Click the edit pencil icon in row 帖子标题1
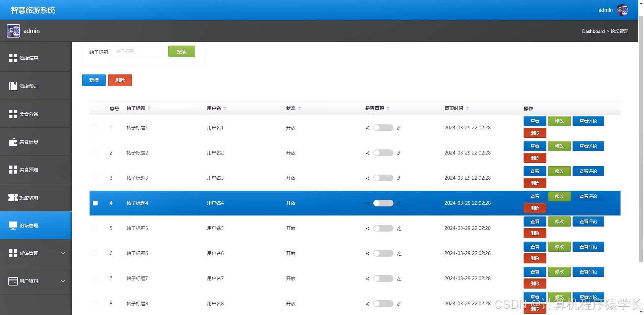This screenshot has width=644, height=315. point(399,128)
